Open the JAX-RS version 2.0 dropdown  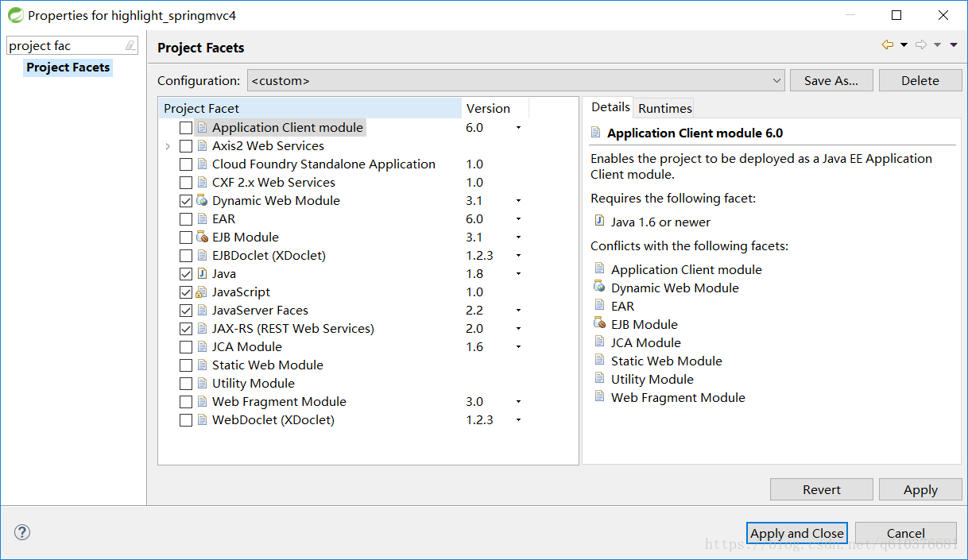(518, 329)
